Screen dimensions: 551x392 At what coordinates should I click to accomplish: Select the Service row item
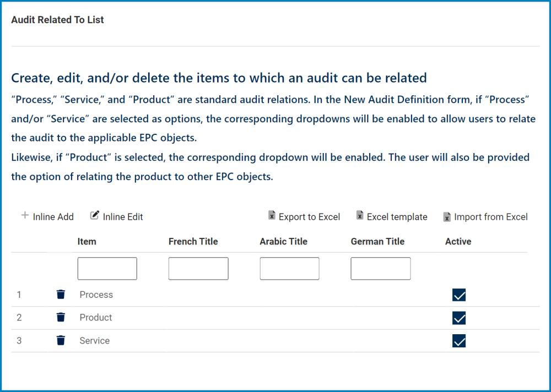94,341
